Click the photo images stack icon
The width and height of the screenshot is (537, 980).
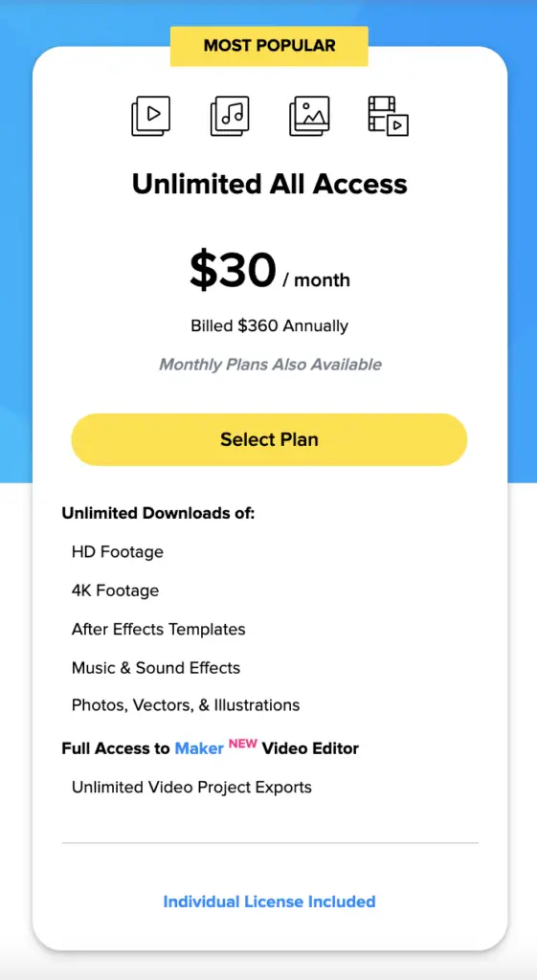click(309, 116)
